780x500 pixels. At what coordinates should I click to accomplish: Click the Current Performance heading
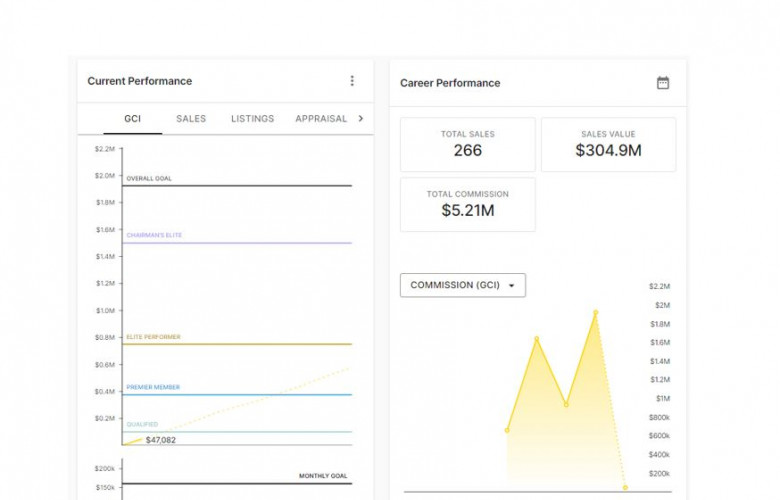pyautogui.click(x=140, y=81)
